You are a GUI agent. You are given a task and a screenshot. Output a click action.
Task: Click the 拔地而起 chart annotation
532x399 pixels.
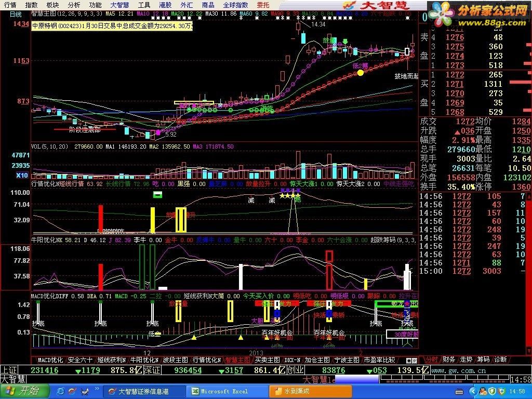click(406, 76)
